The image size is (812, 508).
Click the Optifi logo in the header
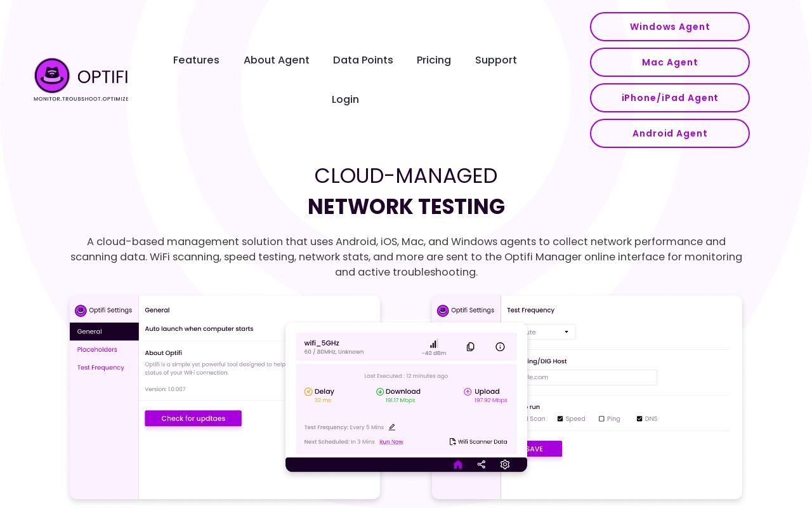click(x=81, y=79)
